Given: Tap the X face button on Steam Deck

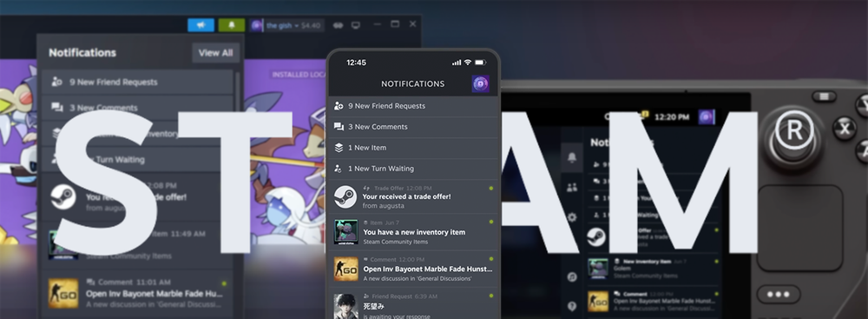Looking at the screenshot, I should pos(845,128).
